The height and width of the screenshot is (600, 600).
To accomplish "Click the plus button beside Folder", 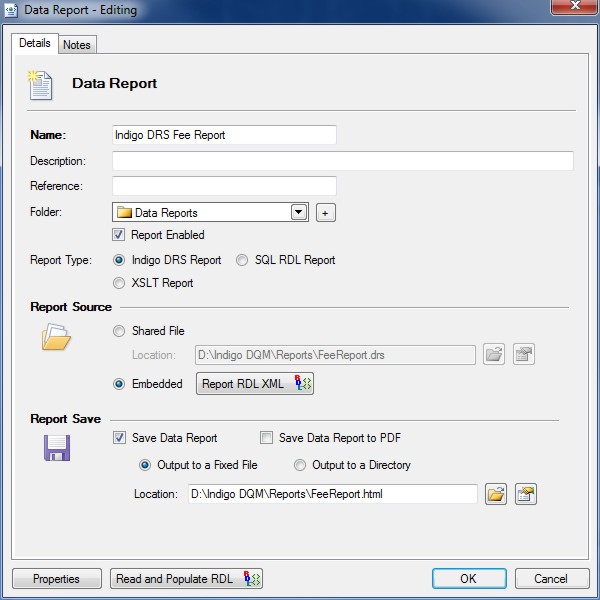I will point(325,212).
